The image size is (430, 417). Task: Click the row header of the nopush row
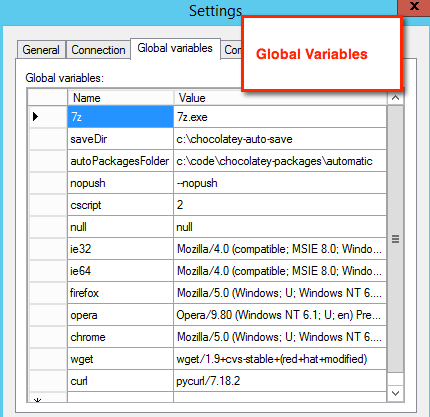click(x=48, y=183)
